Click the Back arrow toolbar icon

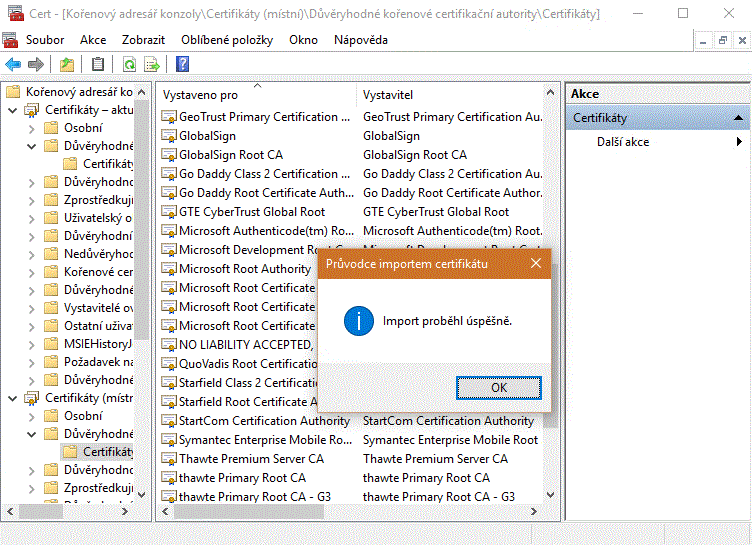(13, 65)
